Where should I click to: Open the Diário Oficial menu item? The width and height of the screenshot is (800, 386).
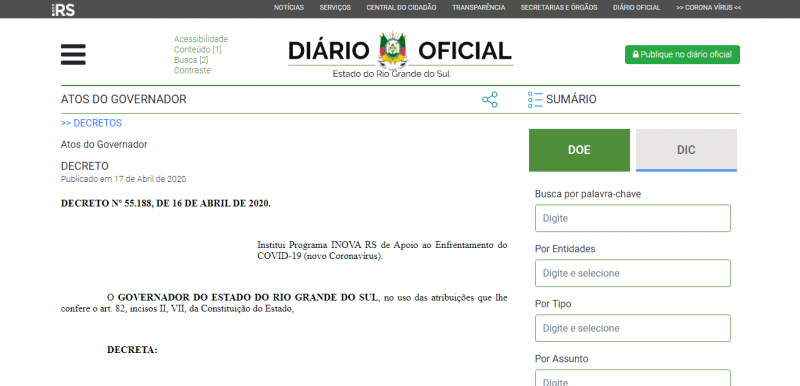(x=636, y=8)
